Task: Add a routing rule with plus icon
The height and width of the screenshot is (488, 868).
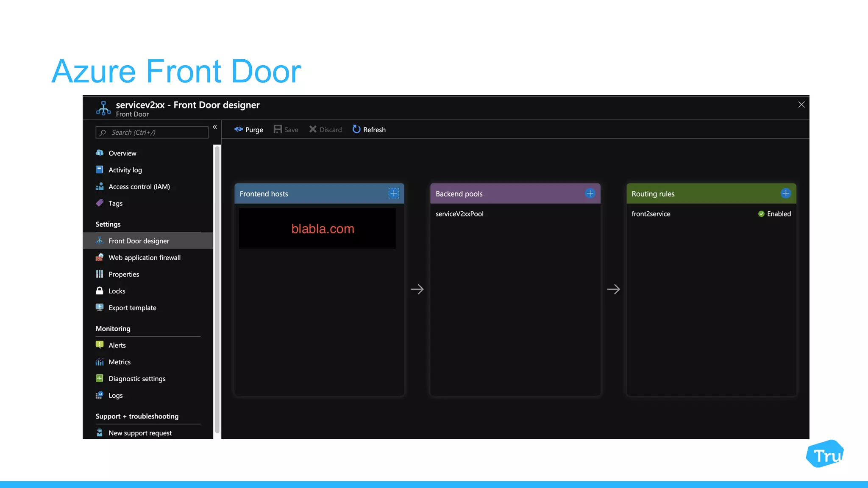Action: 786,193
